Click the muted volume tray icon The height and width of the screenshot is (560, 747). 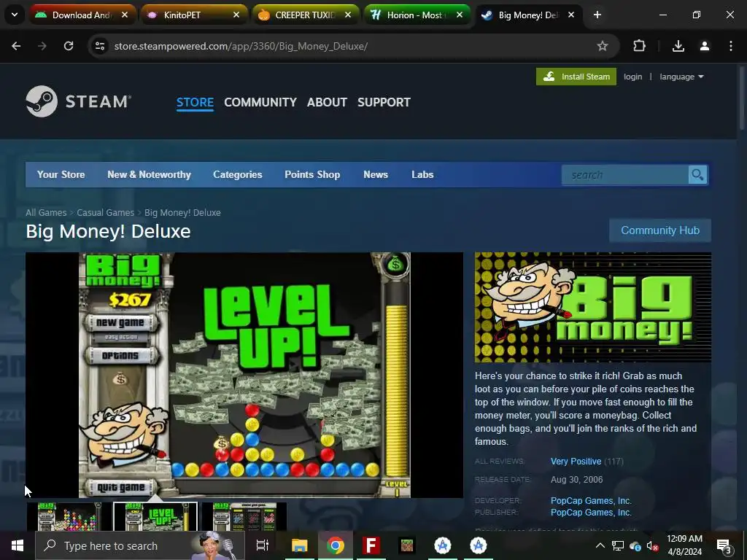[652, 545]
